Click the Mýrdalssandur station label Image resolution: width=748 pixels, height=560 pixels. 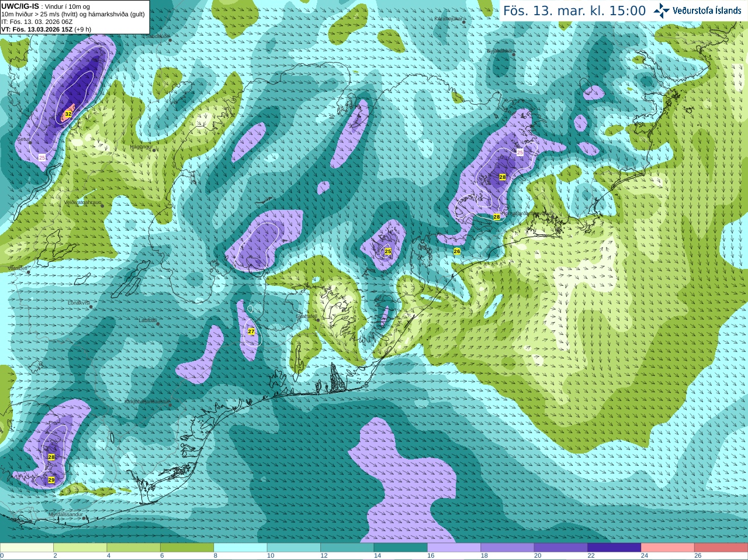coord(66,514)
